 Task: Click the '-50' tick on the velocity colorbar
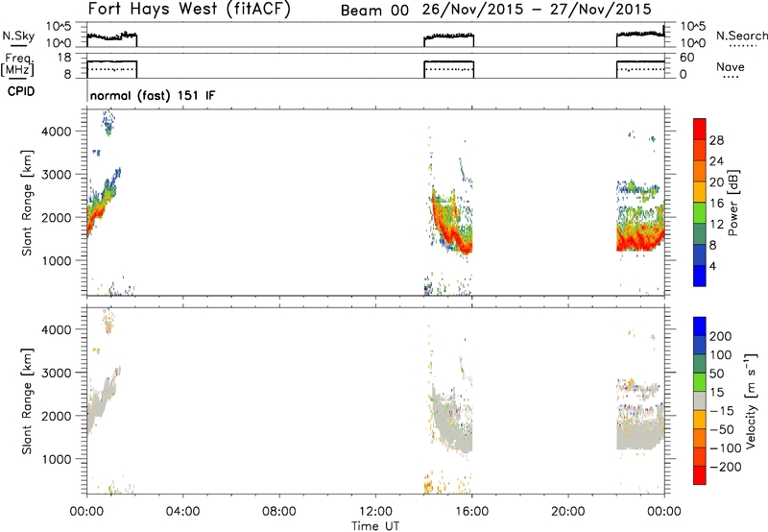point(722,429)
